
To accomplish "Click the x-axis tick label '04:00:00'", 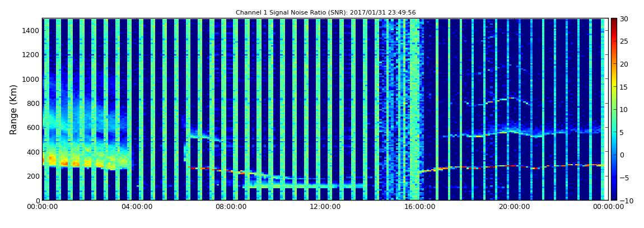I will click(137, 207).
